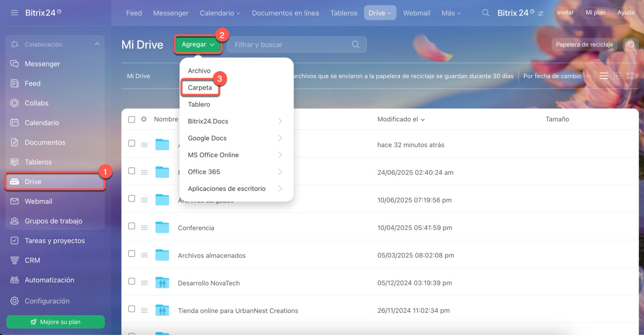Open the Agregar dropdown button
644x335 pixels.
pyautogui.click(x=198, y=44)
